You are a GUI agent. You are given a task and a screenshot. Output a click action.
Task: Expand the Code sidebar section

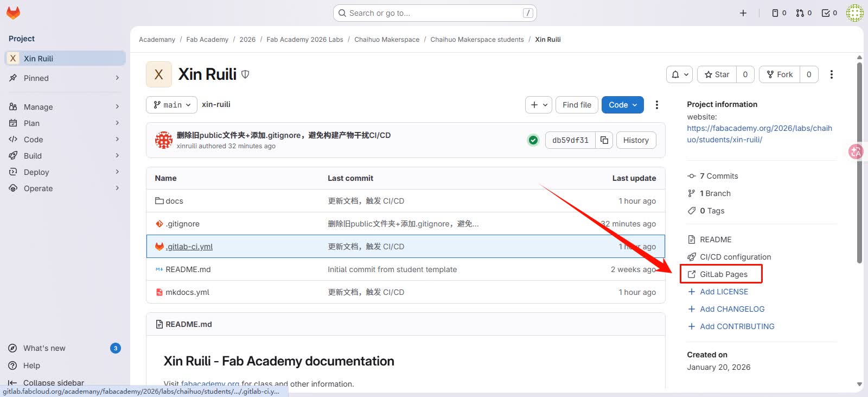(65, 140)
